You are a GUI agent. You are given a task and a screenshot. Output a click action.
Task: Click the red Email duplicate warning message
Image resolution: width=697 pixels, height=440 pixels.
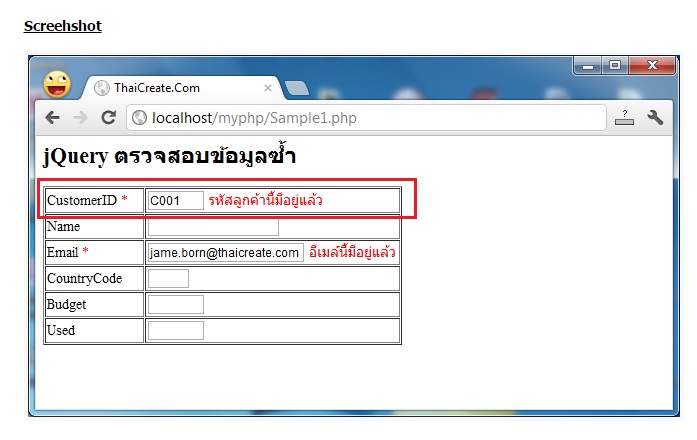coord(352,252)
